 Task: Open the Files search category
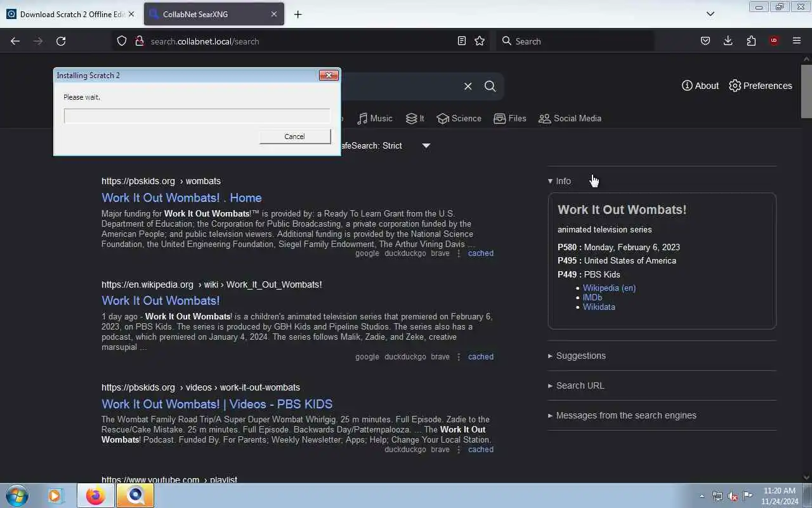pos(510,118)
